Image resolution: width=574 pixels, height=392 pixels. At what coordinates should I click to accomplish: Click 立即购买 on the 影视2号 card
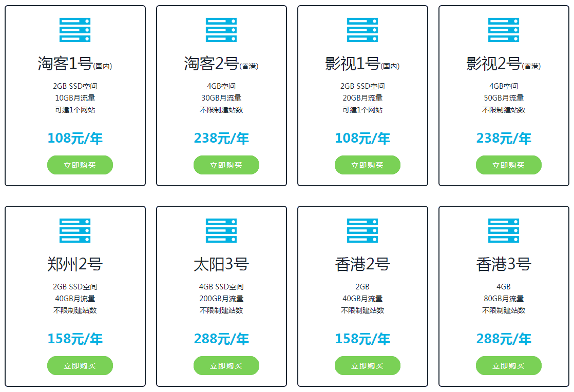tap(509, 165)
